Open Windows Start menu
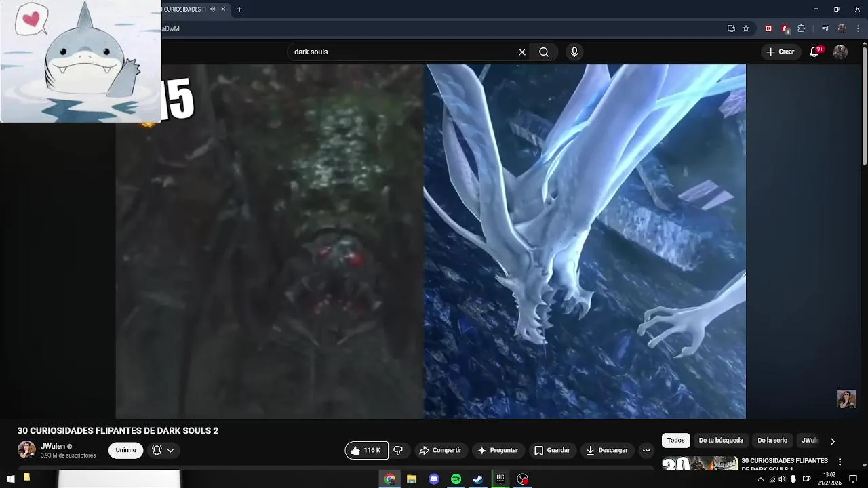The image size is (868, 488). point(10,479)
